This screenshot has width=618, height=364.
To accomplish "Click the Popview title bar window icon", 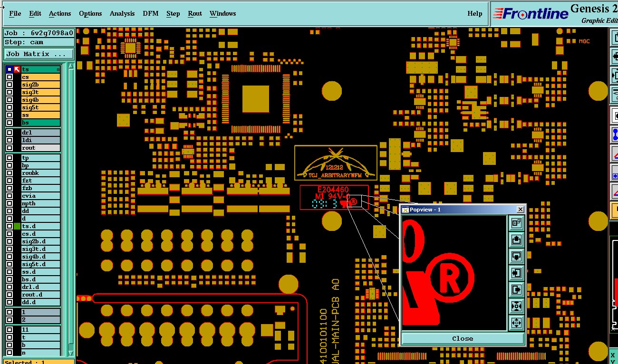I will point(405,210).
